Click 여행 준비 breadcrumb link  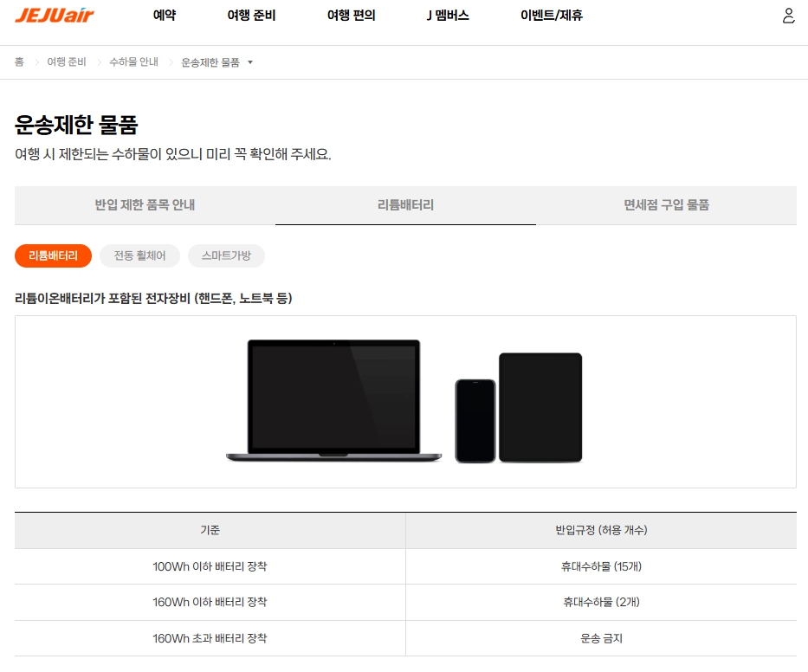pyautogui.click(x=67, y=61)
